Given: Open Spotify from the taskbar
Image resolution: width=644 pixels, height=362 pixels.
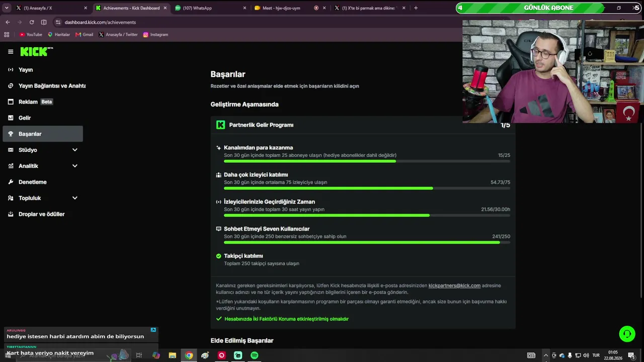Looking at the screenshot, I should click(x=255, y=355).
